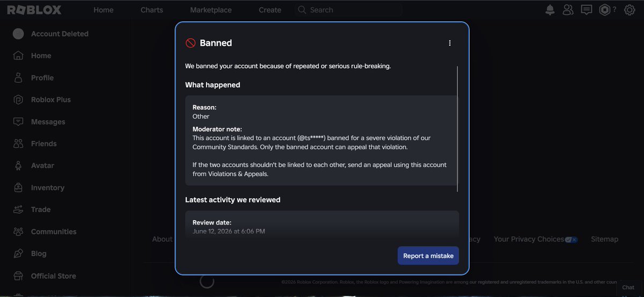
Task: Click the Blog icon in sidebar
Action: point(18,253)
